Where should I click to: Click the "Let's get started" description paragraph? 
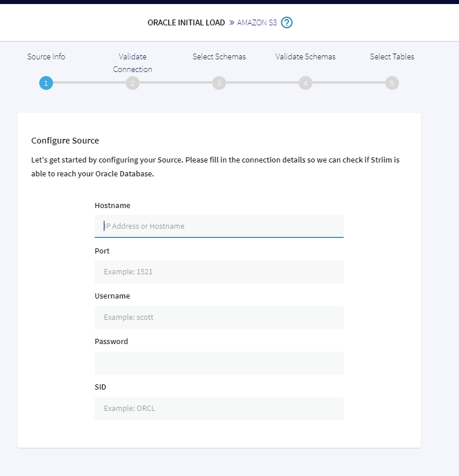[x=216, y=167]
